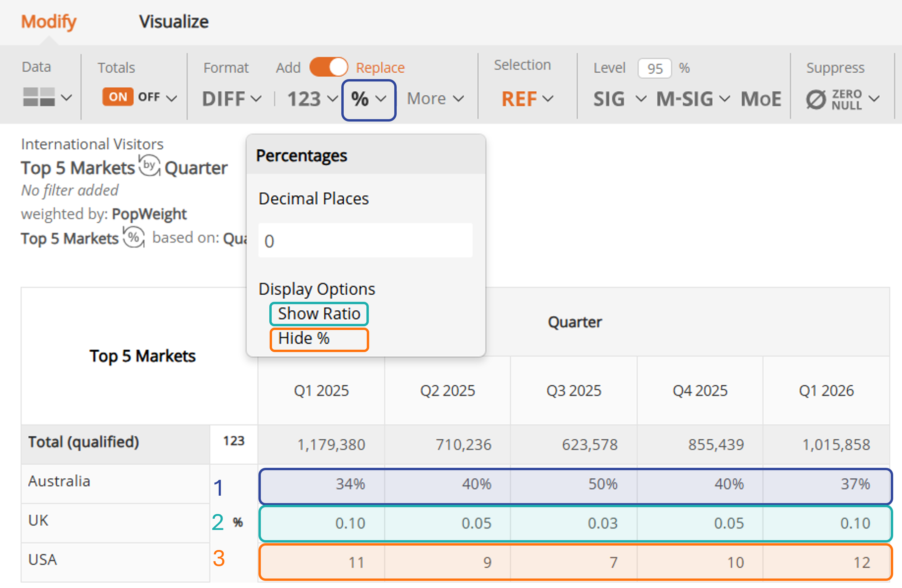Expand the 123 counts options chevron

click(332, 99)
